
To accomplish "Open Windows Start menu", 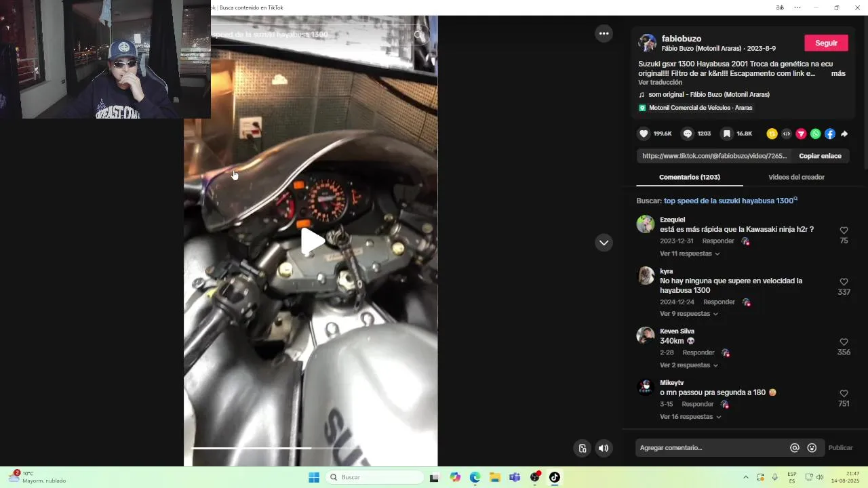I will (313, 477).
